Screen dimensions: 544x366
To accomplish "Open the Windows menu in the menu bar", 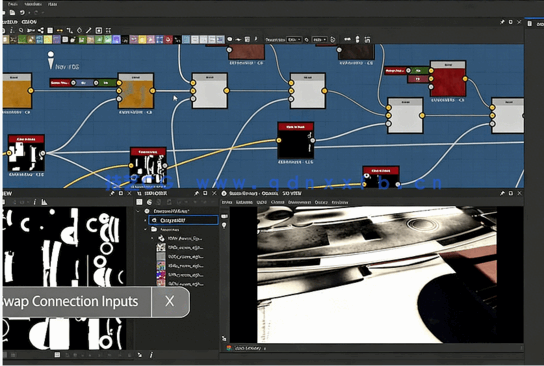I will 33,4.
